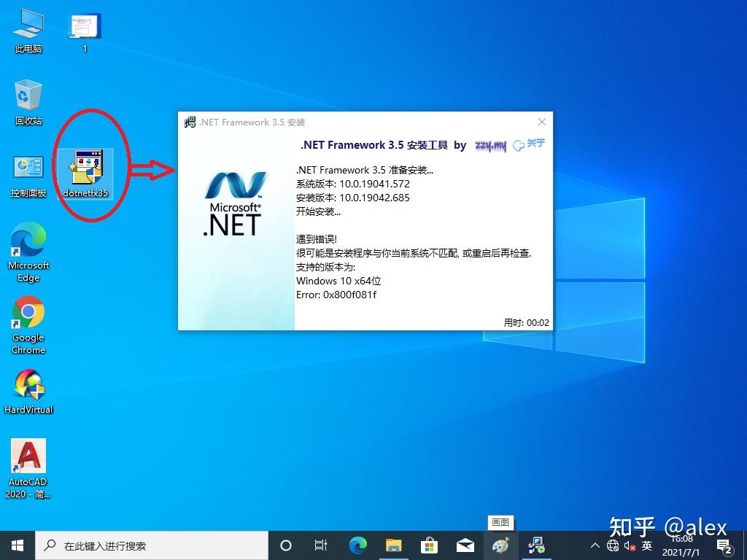
Task: Switch to the .NET installer taskbar icon
Action: tap(536, 545)
